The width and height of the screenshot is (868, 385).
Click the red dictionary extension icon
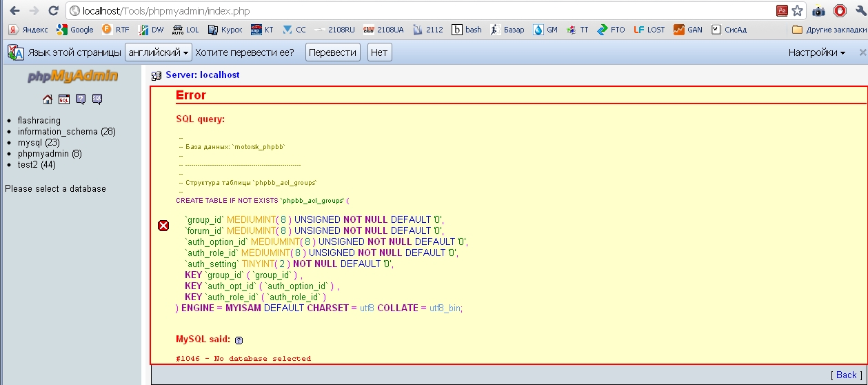(x=782, y=10)
